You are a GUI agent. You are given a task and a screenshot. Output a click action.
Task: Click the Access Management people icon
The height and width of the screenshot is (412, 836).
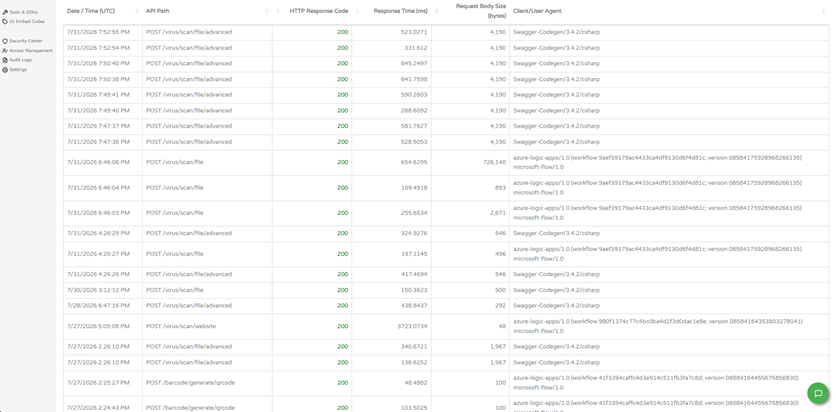[x=5, y=51]
